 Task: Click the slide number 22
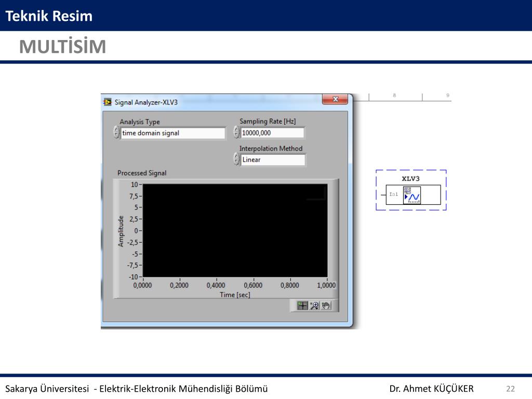[510, 389]
